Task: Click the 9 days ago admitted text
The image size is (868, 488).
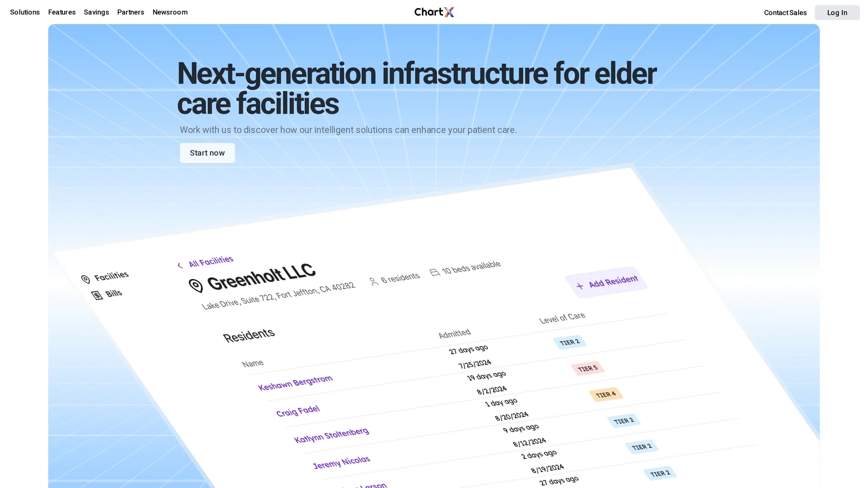Action: [x=521, y=428]
